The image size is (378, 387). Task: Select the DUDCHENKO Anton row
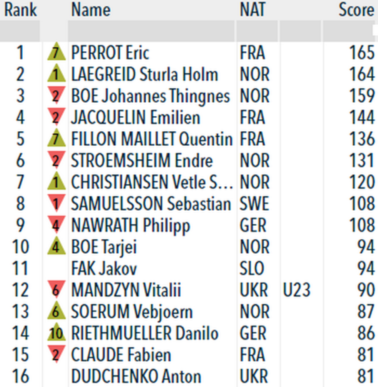tap(189, 376)
